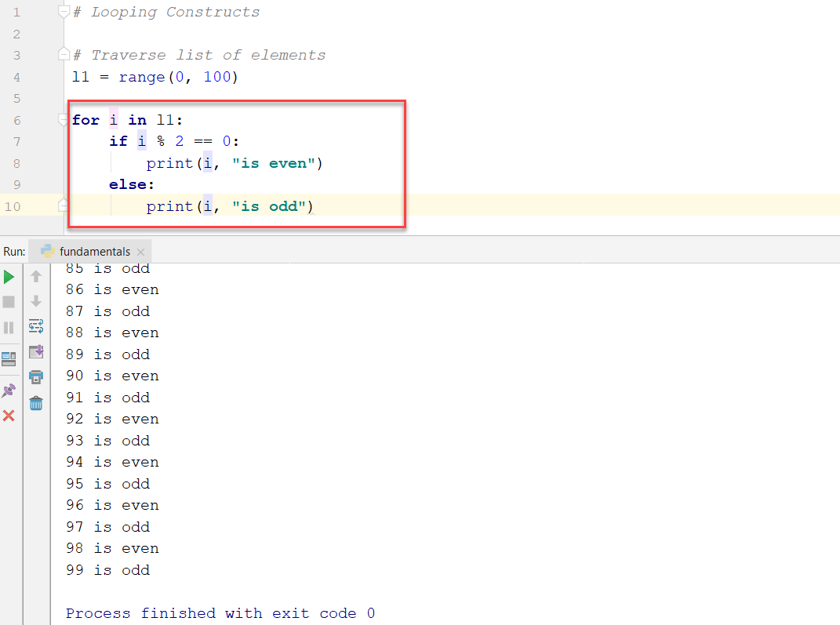Collapse the for loop at line 6
The image size is (840, 625).
click(x=64, y=120)
